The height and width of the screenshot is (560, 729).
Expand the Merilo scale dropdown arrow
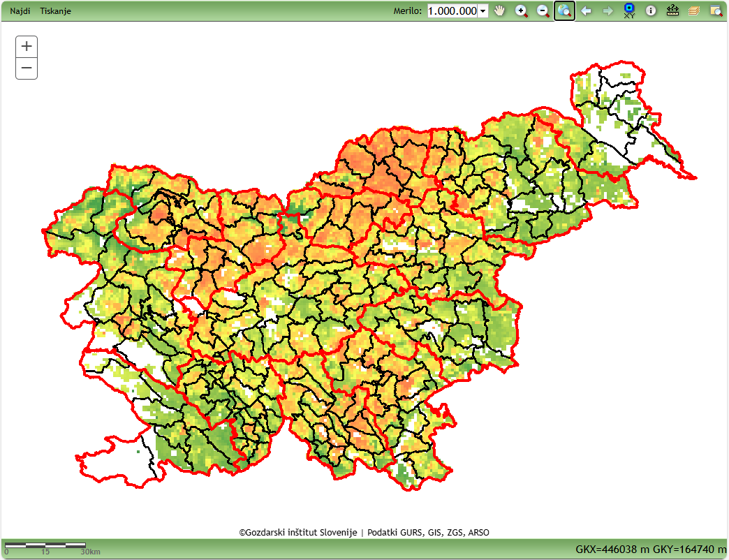483,11
